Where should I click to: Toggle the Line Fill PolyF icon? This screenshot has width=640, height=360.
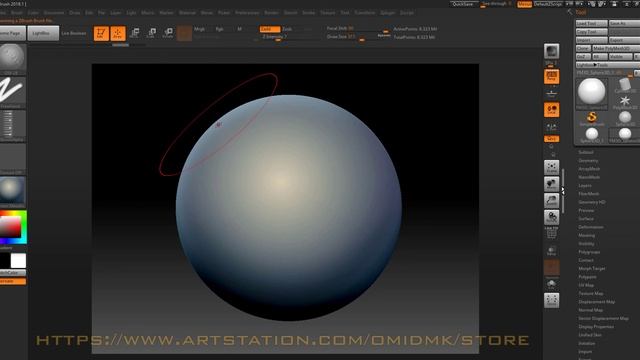[x=551, y=233]
